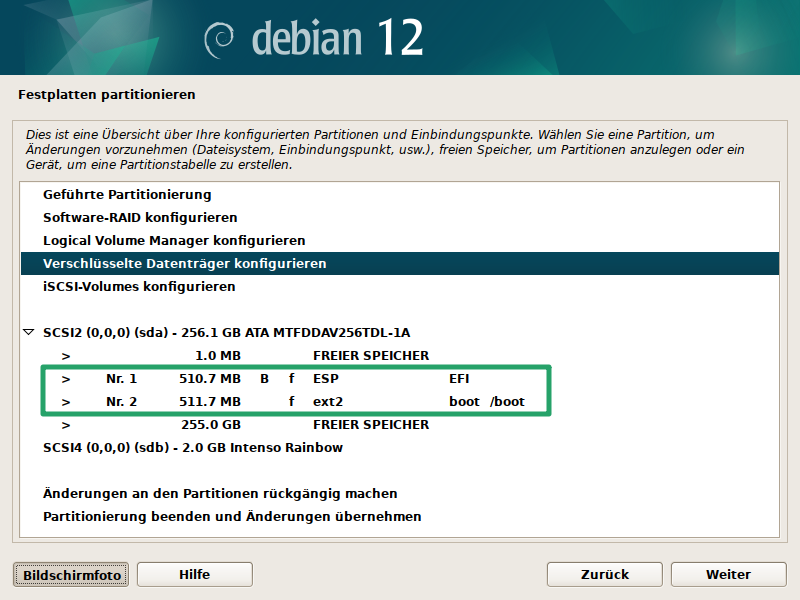Open Software-RAID konfigurieren
The width and height of the screenshot is (800, 600).
click(140, 217)
